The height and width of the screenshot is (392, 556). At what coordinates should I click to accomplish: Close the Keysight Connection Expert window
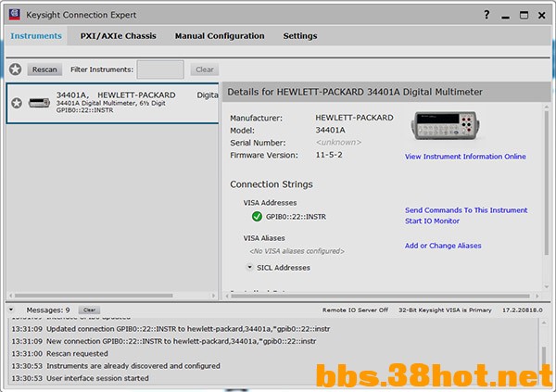(541, 15)
